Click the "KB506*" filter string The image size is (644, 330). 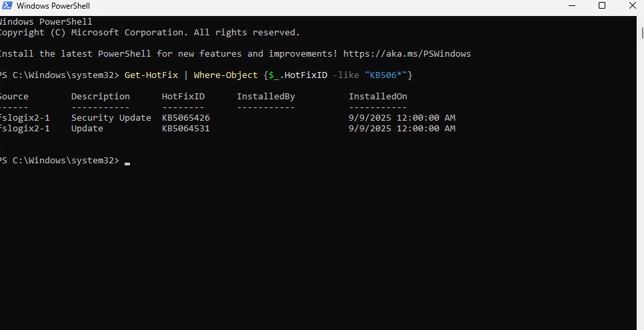coord(388,75)
